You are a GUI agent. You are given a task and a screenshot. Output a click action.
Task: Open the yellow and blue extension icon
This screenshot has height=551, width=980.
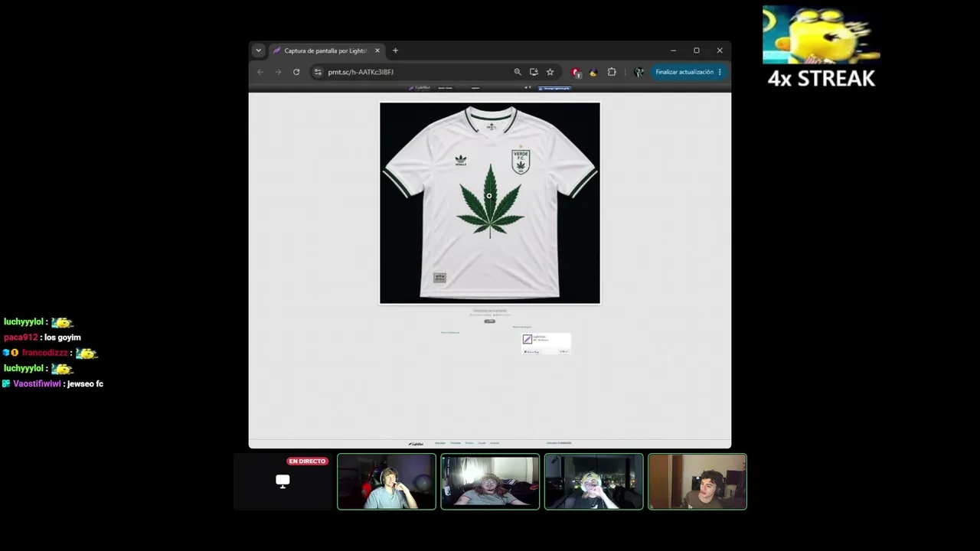pos(593,73)
